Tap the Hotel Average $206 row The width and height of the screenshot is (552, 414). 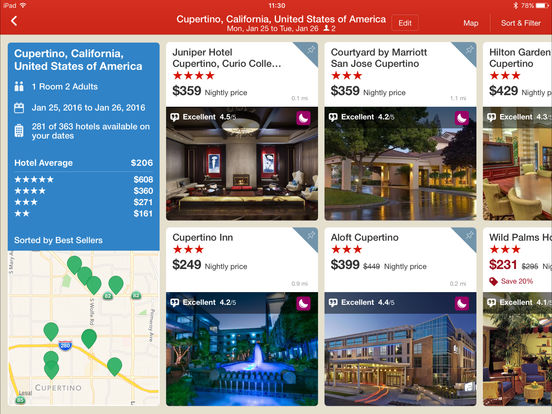click(x=83, y=163)
